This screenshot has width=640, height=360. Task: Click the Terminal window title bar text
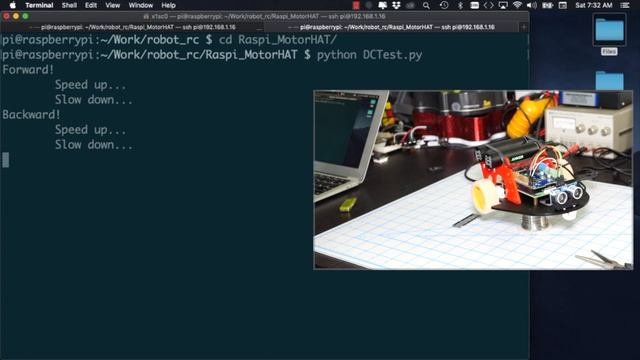(x=264, y=16)
